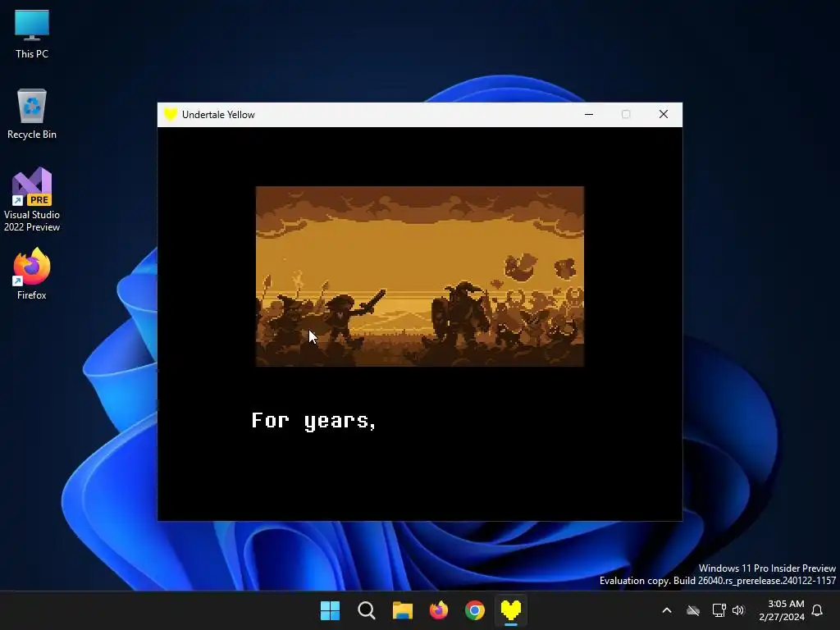Select the Firefox desktop shortcut
The image size is (840, 630).
[x=32, y=274]
